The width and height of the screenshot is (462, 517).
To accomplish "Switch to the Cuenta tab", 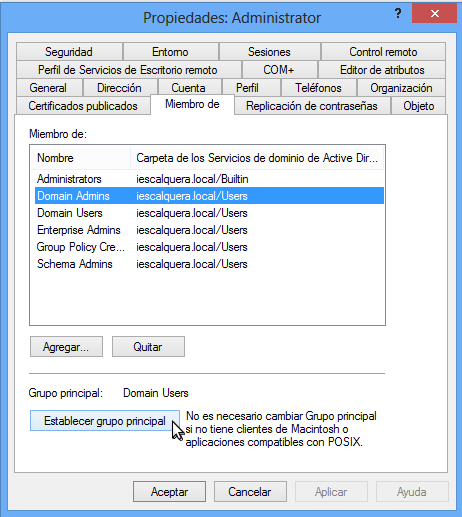I will click(189, 88).
